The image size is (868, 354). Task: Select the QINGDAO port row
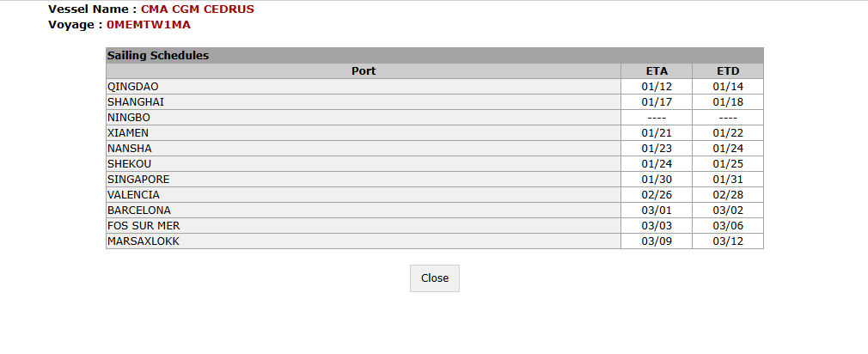(x=133, y=87)
